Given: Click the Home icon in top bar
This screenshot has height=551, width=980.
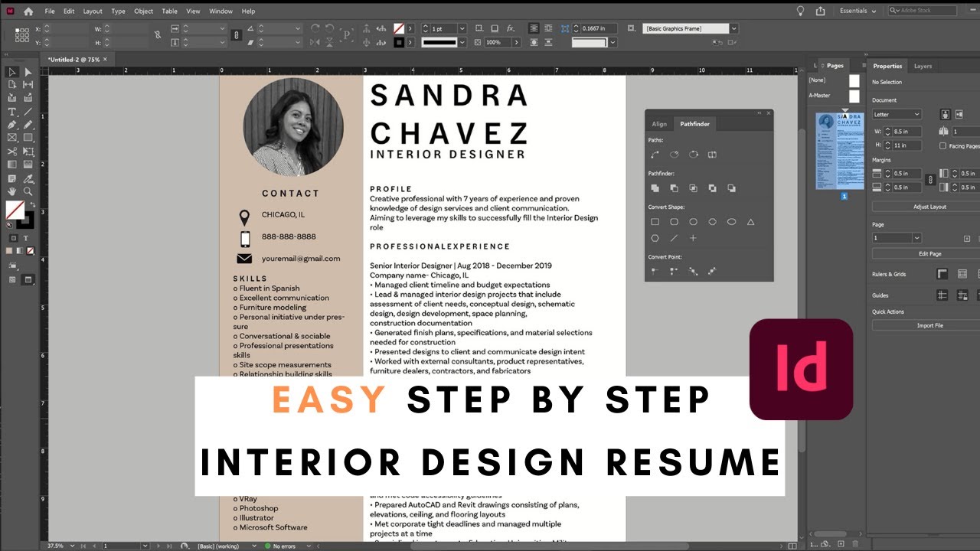Looking at the screenshot, I should tap(28, 11).
